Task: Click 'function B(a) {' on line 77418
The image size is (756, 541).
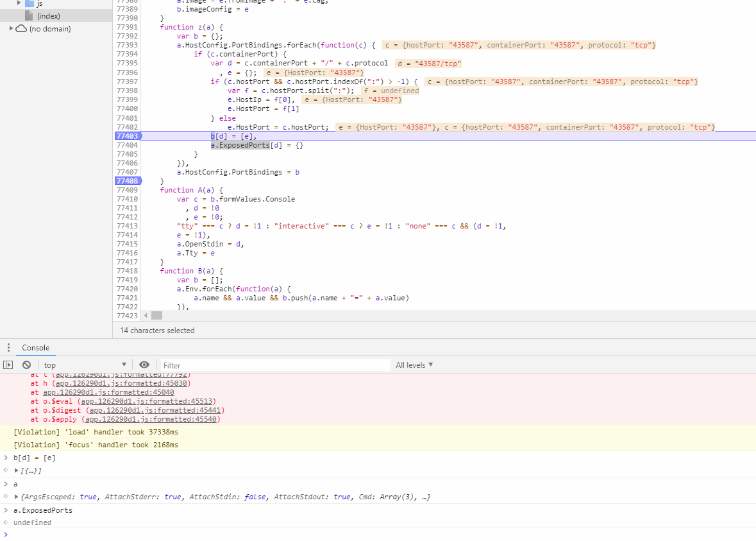Action: (192, 271)
